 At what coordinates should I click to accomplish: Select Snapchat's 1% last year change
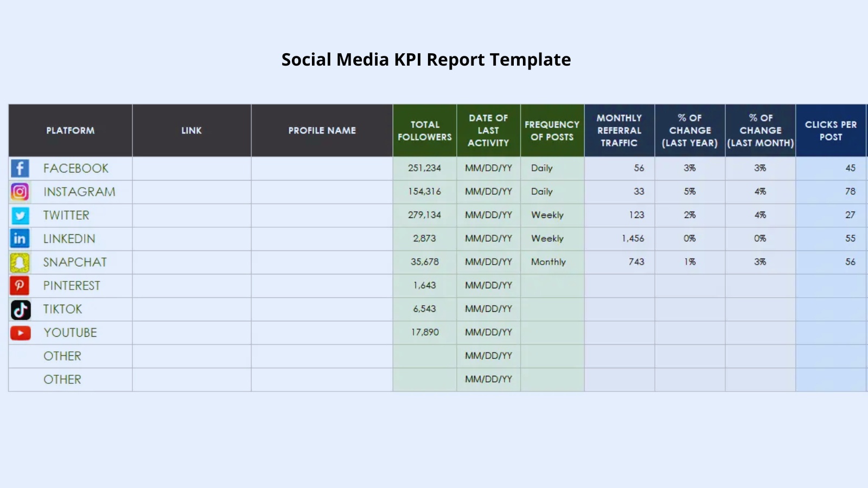coord(690,262)
